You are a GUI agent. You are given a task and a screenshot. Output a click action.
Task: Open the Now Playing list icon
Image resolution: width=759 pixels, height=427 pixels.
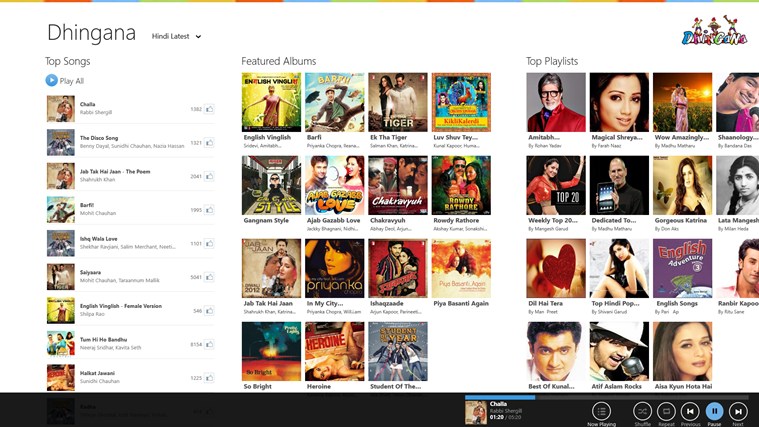601,412
